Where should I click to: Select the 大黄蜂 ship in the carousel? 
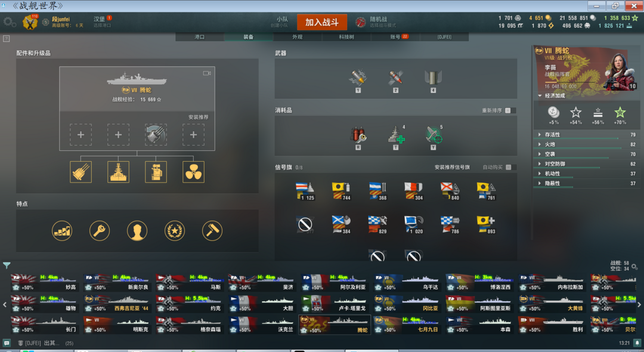552,304
